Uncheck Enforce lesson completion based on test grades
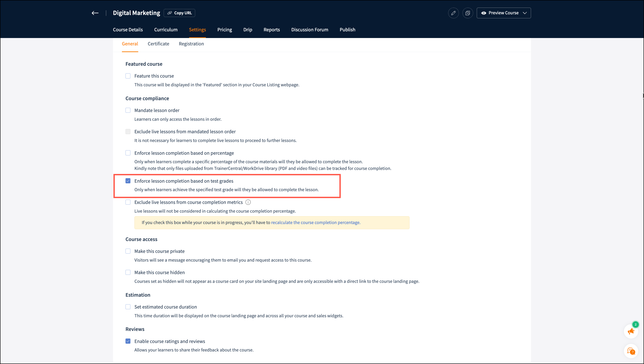The image size is (644, 364). click(128, 181)
